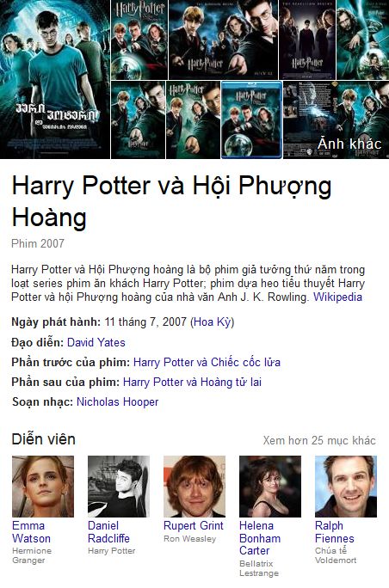Open composer Nicholas Hooper link
Image resolution: width=389 pixels, height=588 pixels.
click(118, 402)
